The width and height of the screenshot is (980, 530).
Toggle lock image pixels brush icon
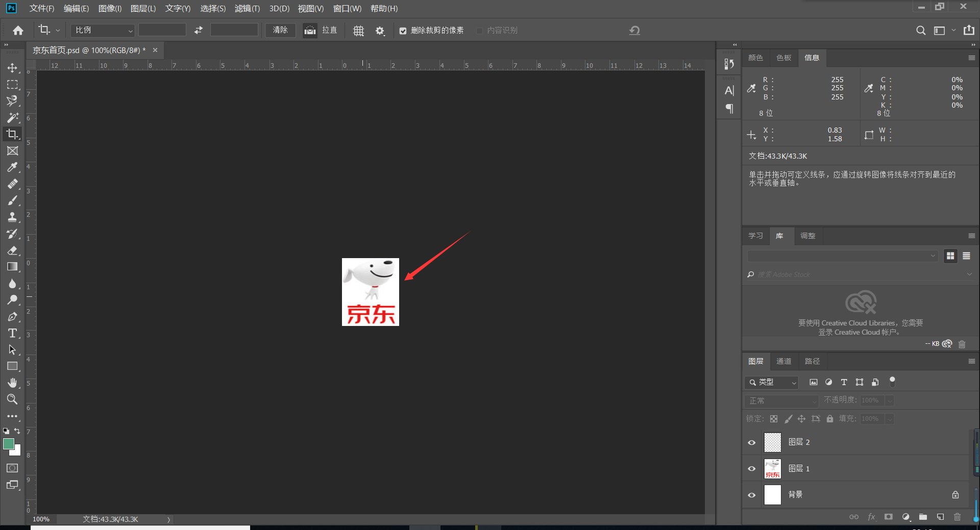tap(788, 419)
